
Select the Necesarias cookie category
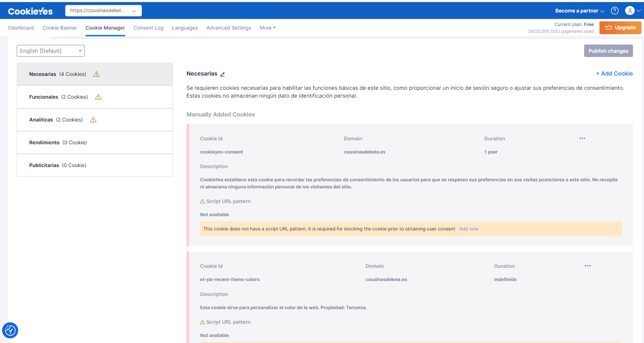tap(95, 74)
